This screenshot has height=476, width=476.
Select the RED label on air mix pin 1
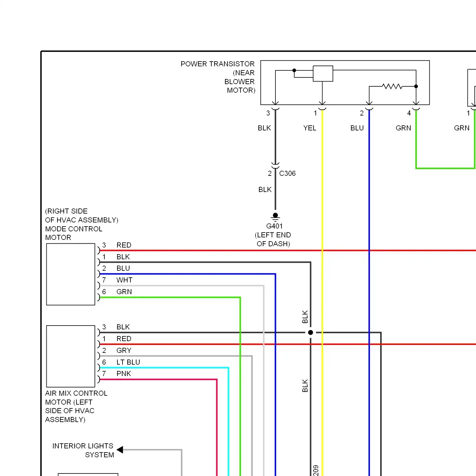coord(124,339)
